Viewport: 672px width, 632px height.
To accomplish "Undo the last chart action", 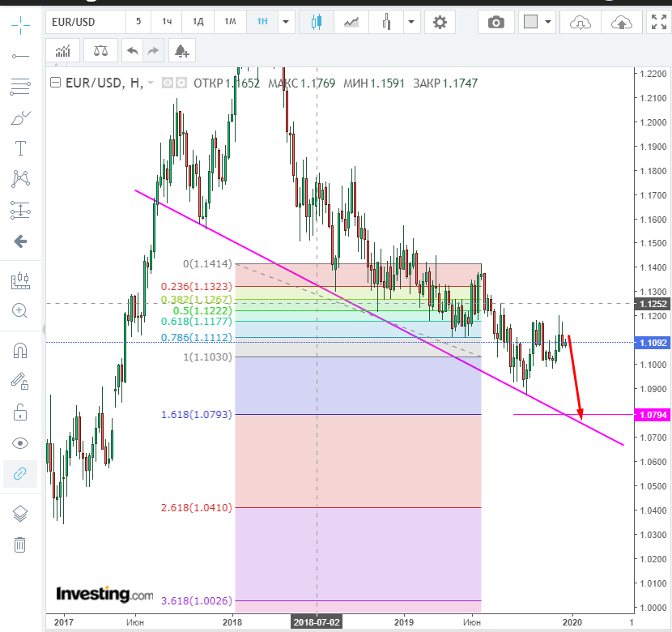I will point(133,51).
